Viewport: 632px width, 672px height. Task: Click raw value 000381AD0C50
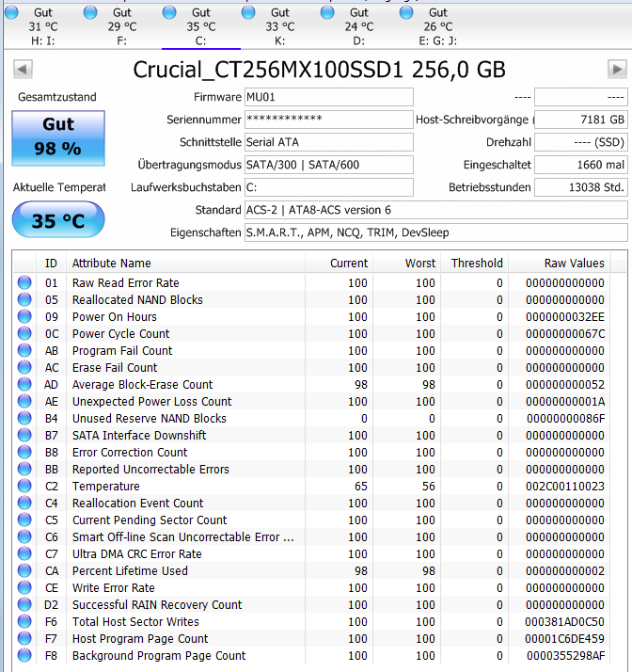pos(565,621)
